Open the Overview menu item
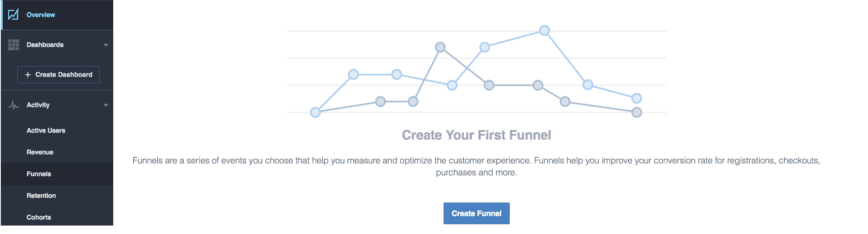The width and height of the screenshot is (868, 234). click(x=57, y=15)
